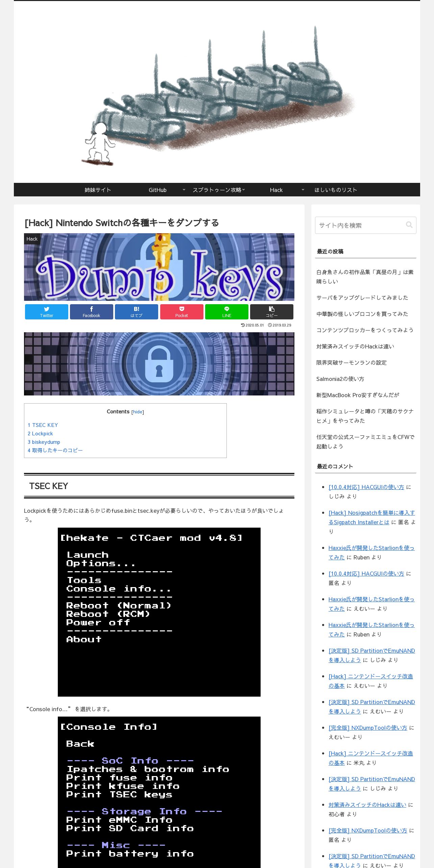Open post Salmonia2の使い方
The width and height of the screenshot is (434, 868).
coord(340,379)
